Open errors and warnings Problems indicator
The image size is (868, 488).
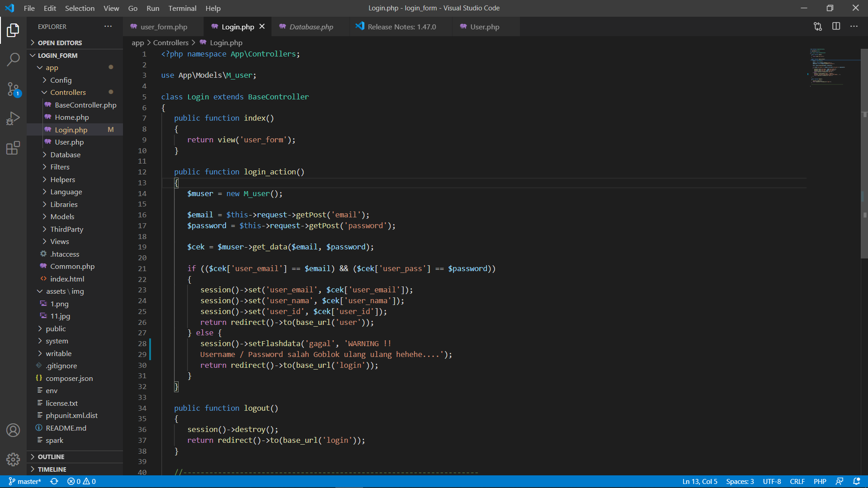pos(81,481)
